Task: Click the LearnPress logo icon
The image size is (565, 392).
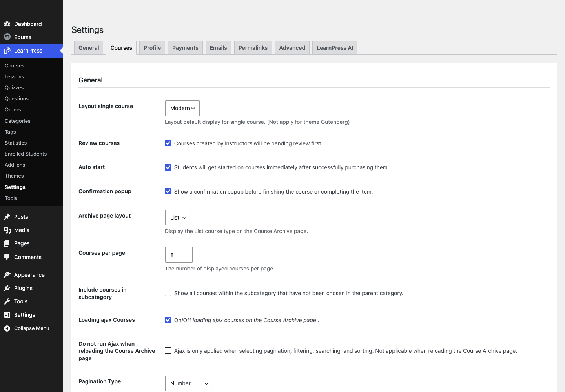Action: click(x=7, y=51)
